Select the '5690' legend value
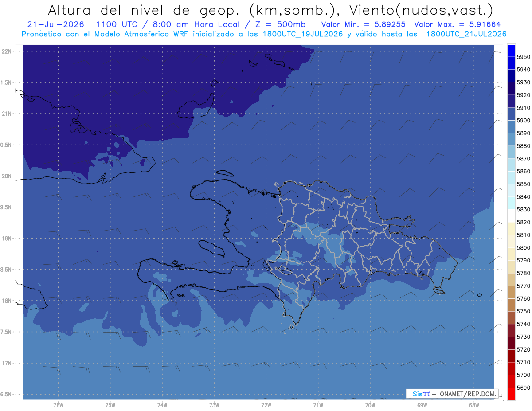Image resolution: width=532 pixels, height=411 pixels. click(x=524, y=388)
